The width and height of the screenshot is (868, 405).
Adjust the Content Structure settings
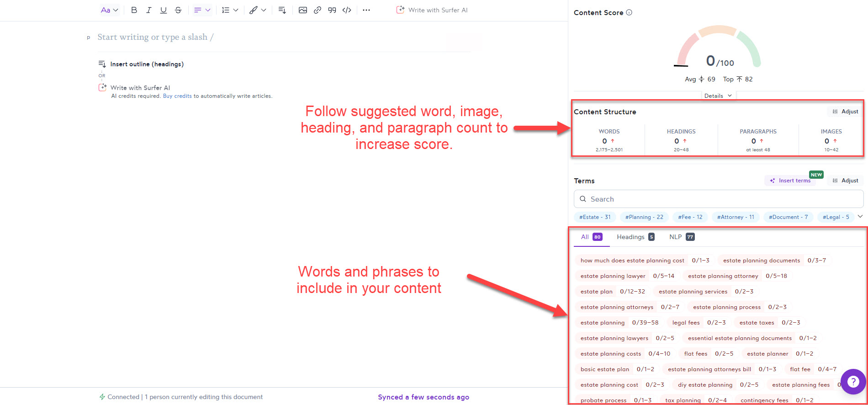[x=845, y=112]
